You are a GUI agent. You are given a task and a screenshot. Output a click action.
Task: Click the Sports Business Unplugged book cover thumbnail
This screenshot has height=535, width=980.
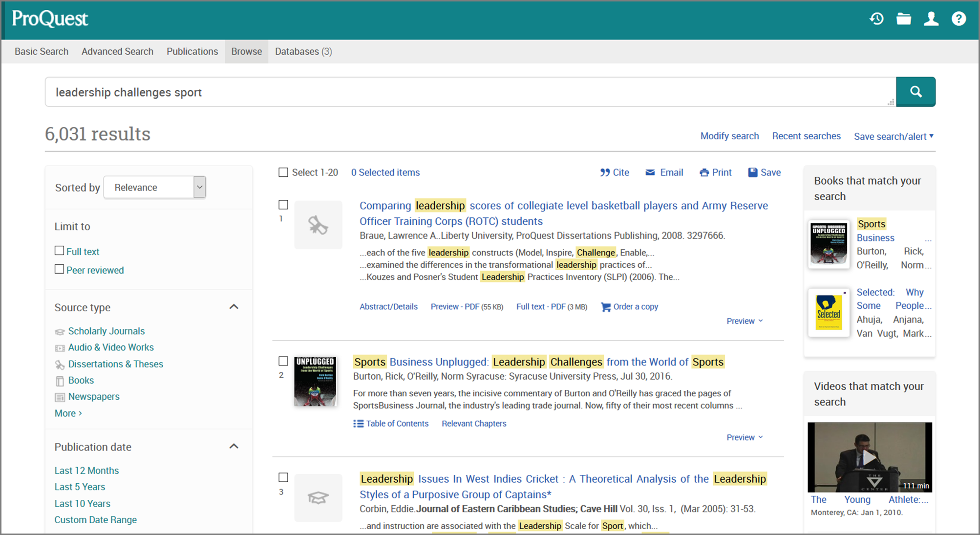click(315, 382)
